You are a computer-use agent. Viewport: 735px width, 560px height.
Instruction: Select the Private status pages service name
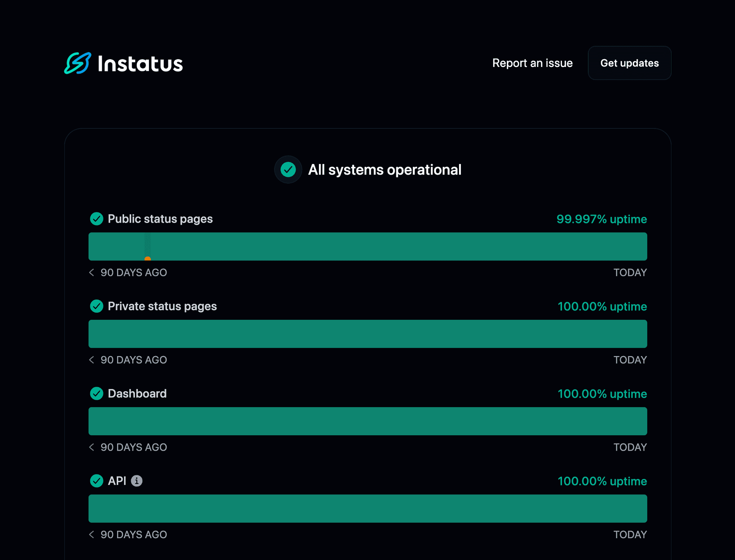pos(162,306)
